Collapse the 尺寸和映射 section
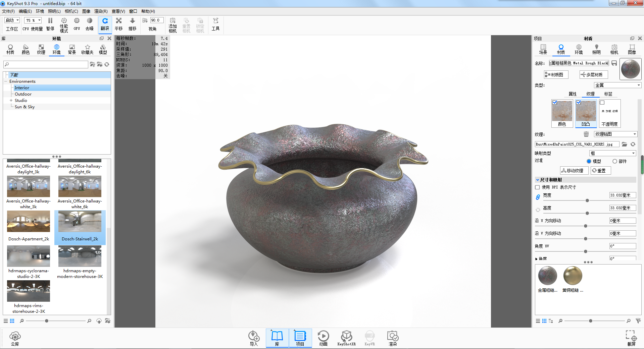This screenshot has width=644, height=349. (538, 180)
